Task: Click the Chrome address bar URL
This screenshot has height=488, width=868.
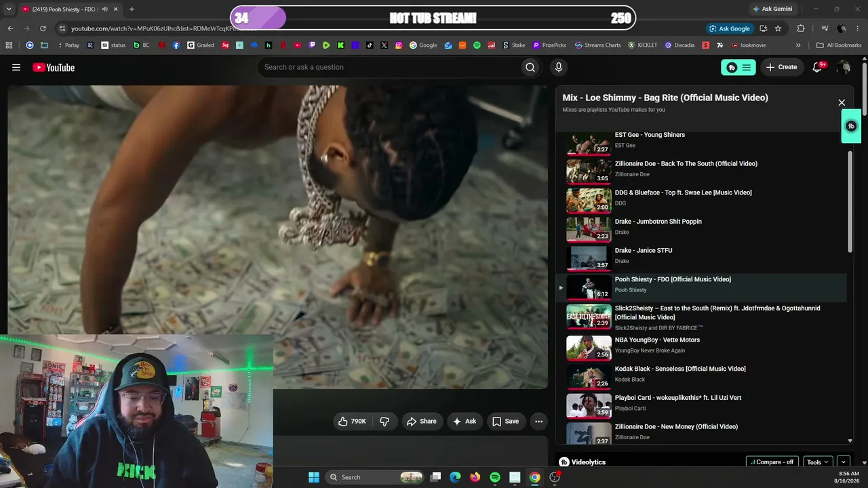Action: pos(163,28)
